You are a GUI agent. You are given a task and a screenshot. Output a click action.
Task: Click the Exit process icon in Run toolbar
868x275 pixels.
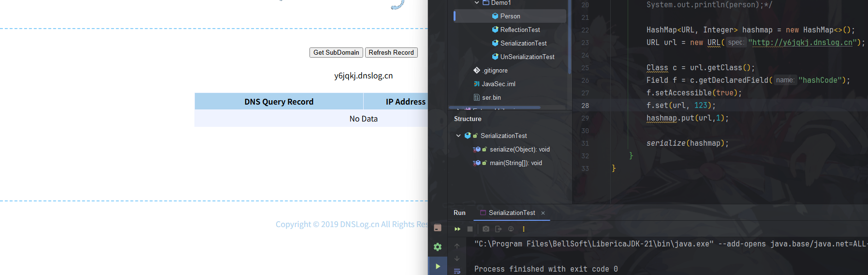pyautogui.click(x=499, y=229)
